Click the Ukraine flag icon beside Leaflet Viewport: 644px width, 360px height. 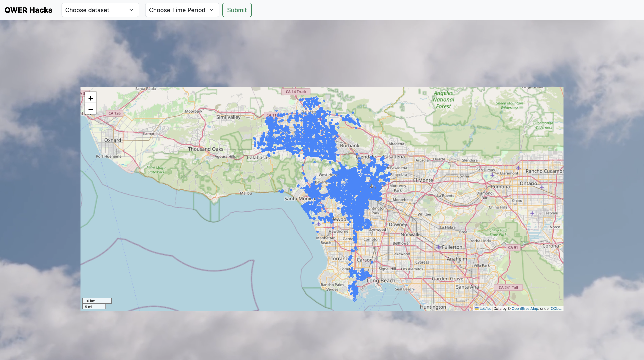(476, 309)
